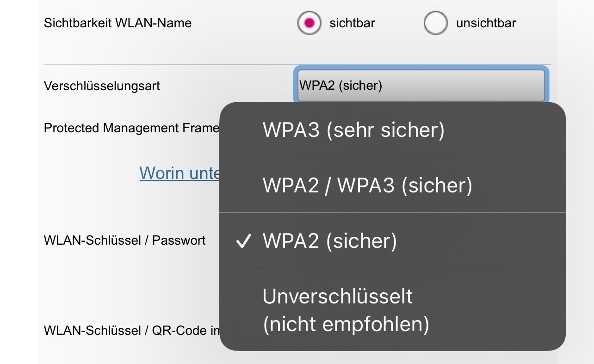Choose "WPA3 (sehr sicher)" from the list

tap(353, 130)
